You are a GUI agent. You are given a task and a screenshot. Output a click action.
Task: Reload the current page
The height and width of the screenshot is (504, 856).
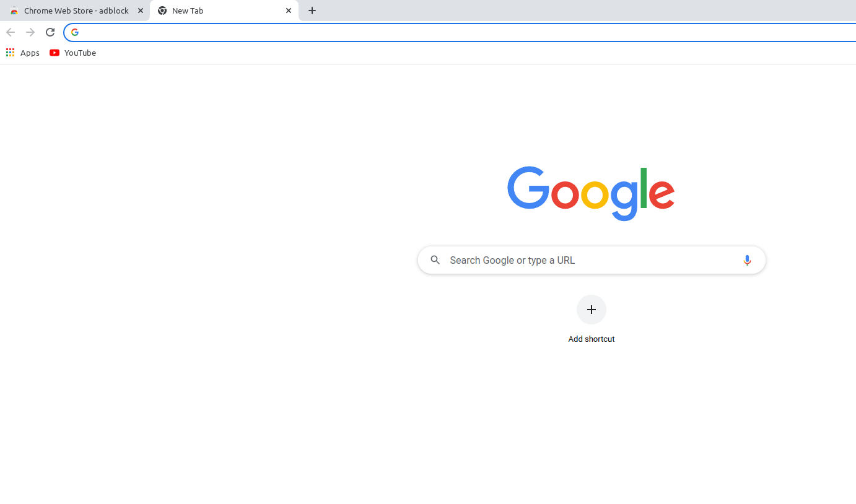coord(50,32)
